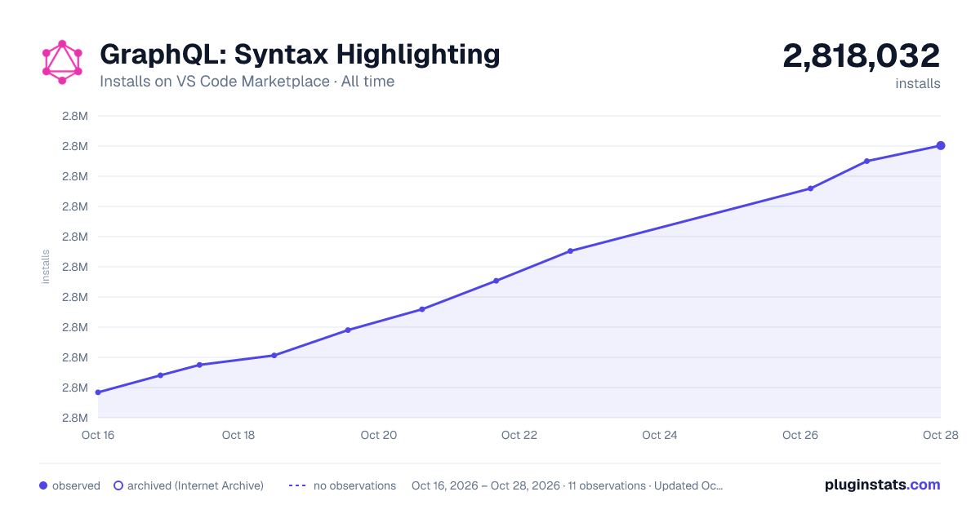
Task: Click the dashed 'no observations' legend line
Action: 297,485
